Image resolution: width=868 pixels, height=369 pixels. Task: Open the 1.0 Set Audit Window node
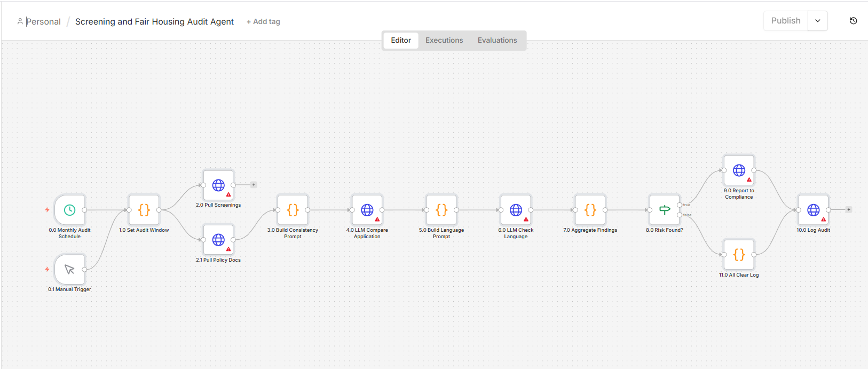144,210
